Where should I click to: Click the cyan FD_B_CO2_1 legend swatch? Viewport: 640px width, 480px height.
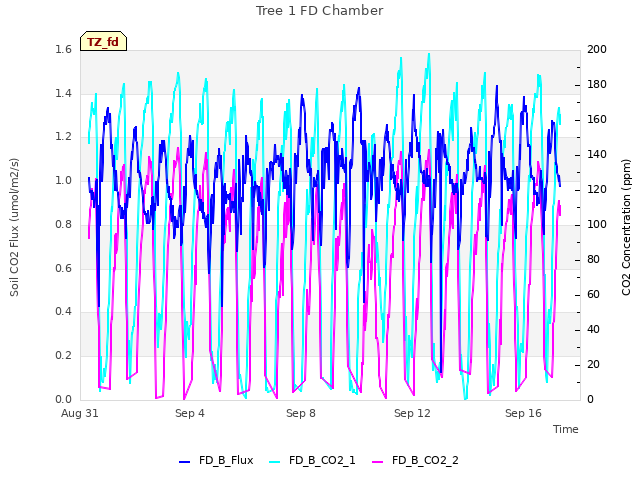275,462
